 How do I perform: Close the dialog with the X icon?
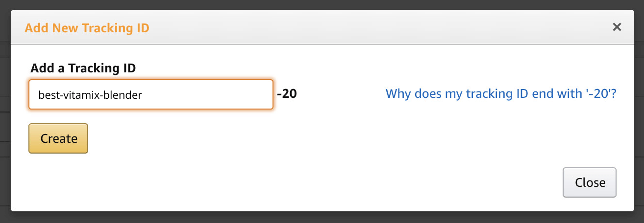(617, 27)
